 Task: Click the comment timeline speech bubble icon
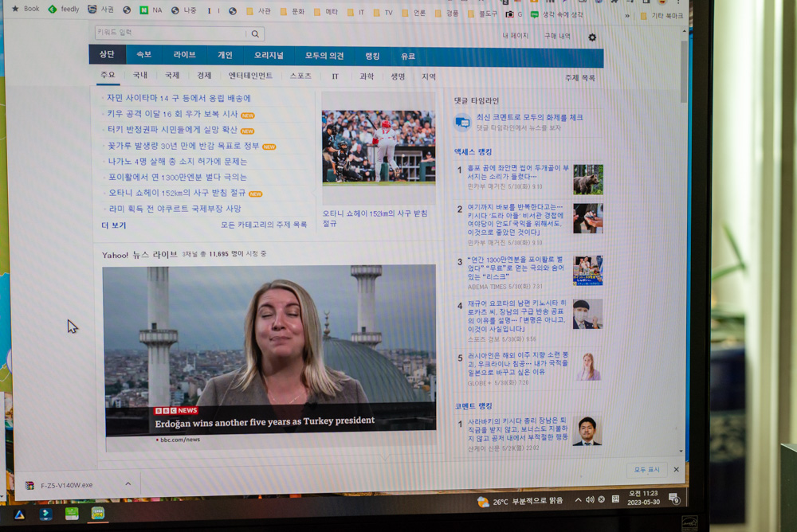463,122
